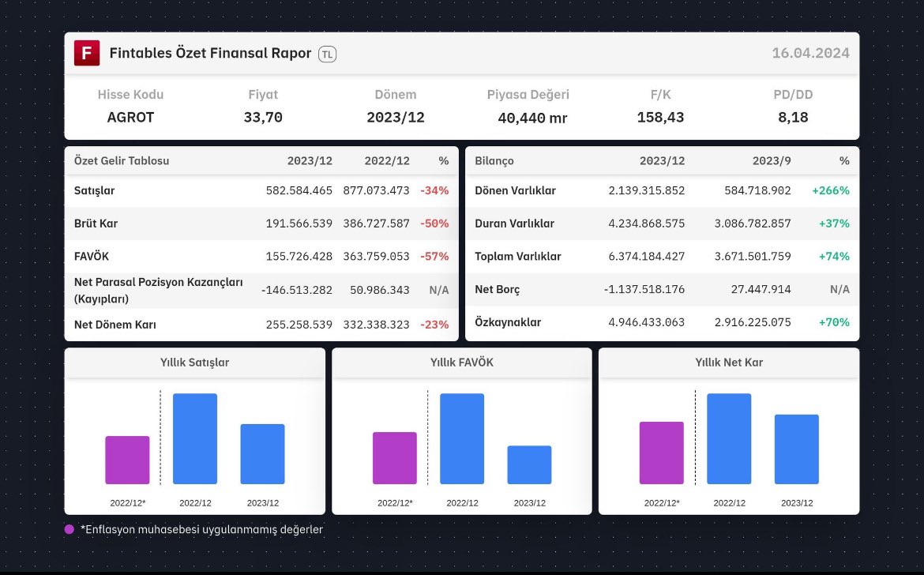Click the +74% change for Toplam Varlıklar
The image size is (924, 575).
click(834, 256)
